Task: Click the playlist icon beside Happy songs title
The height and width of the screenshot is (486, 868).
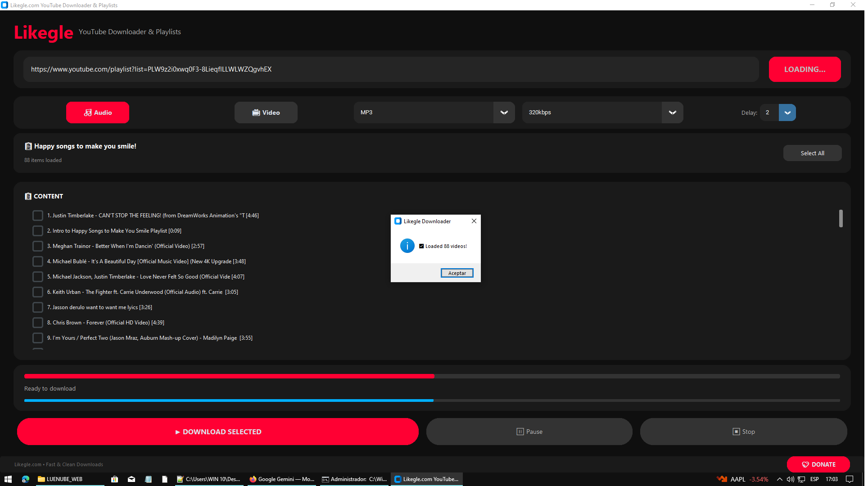Action: [x=28, y=146]
